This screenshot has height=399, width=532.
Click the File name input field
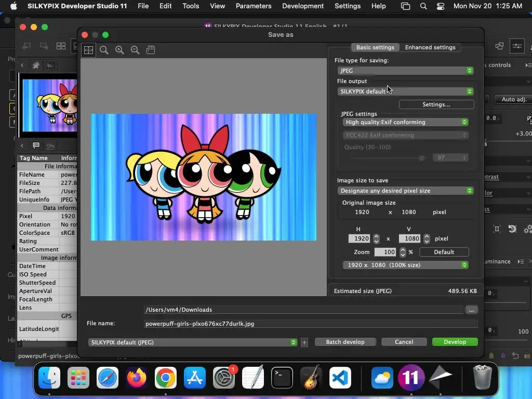tap(311, 324)
